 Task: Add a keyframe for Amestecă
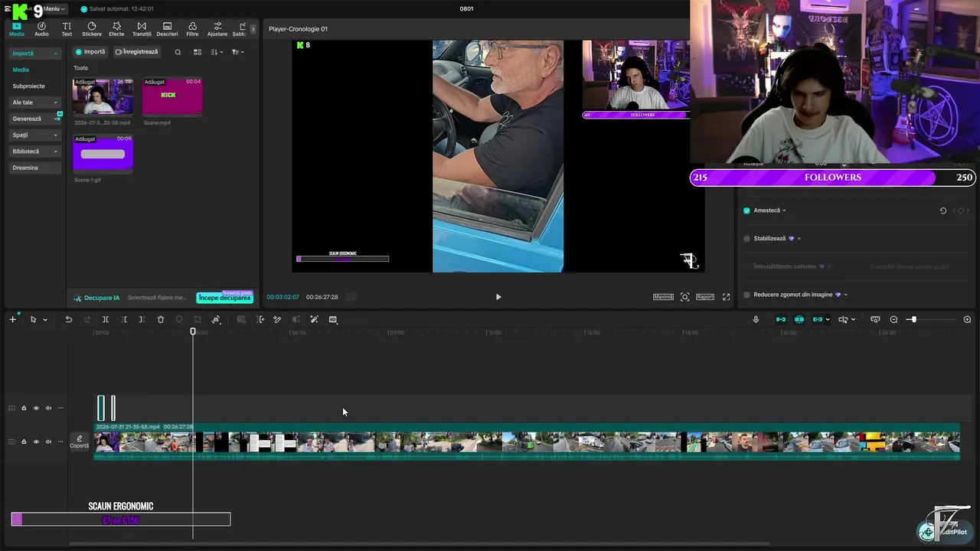point(960,210)
